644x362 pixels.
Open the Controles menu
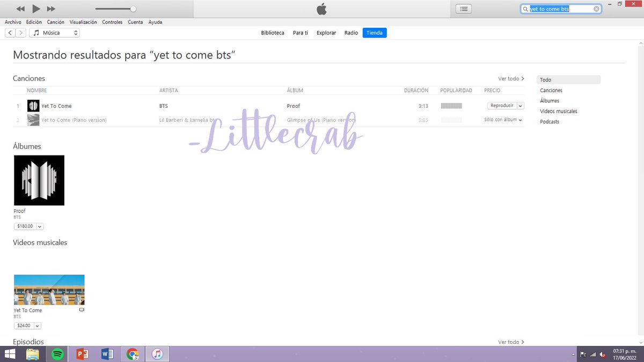pos(112,23)
